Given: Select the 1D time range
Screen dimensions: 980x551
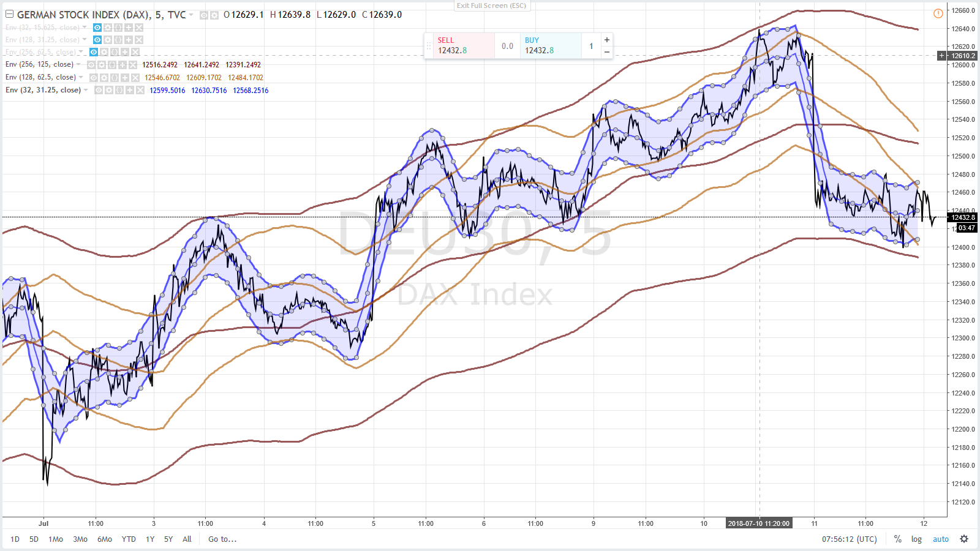Looking at the screenshot, I should [x=15, y=539].
